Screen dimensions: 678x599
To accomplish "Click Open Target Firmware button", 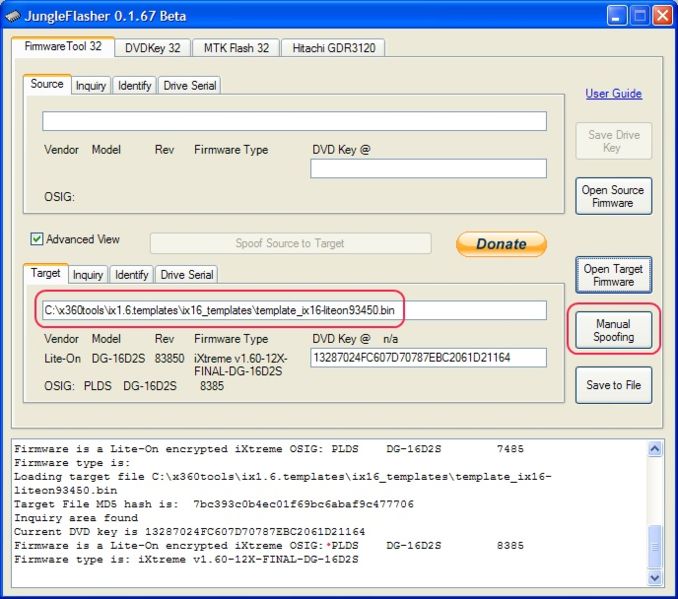I will [614, 275].
